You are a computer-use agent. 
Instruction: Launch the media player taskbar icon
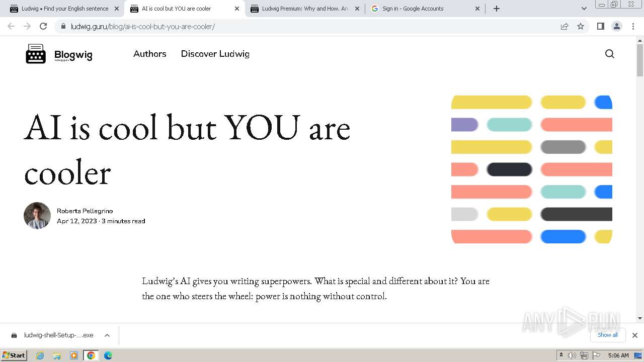pyautogui.click(x=74, y=355)
